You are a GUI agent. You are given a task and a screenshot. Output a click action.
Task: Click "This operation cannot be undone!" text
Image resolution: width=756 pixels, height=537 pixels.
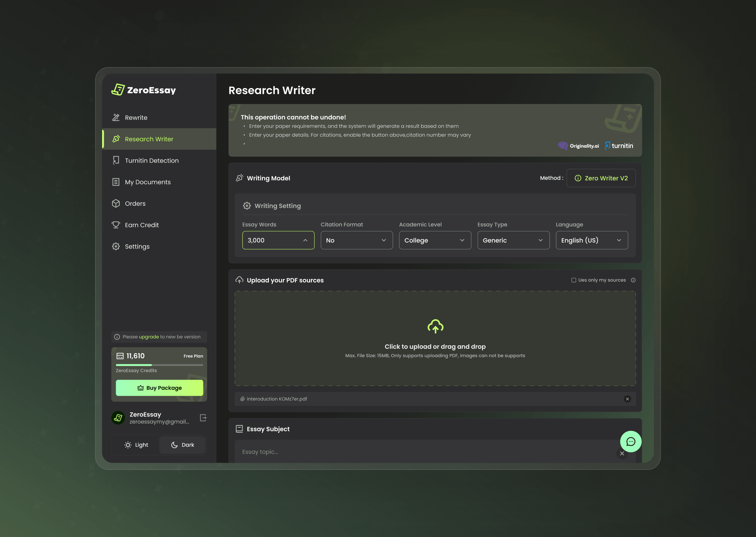(293, 117)
